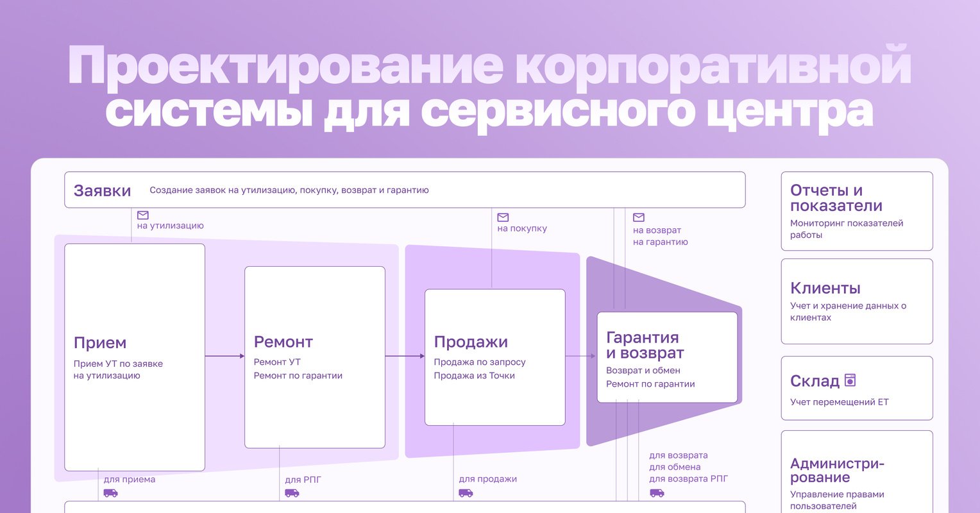
Task: Select the text "Управление правами пользователей"
Action: point(837,500)
